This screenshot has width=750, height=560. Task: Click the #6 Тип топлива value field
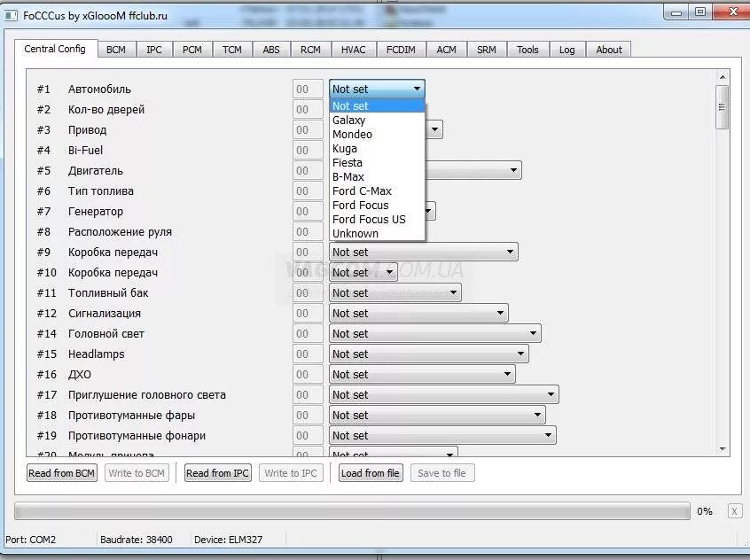[308, 191]
